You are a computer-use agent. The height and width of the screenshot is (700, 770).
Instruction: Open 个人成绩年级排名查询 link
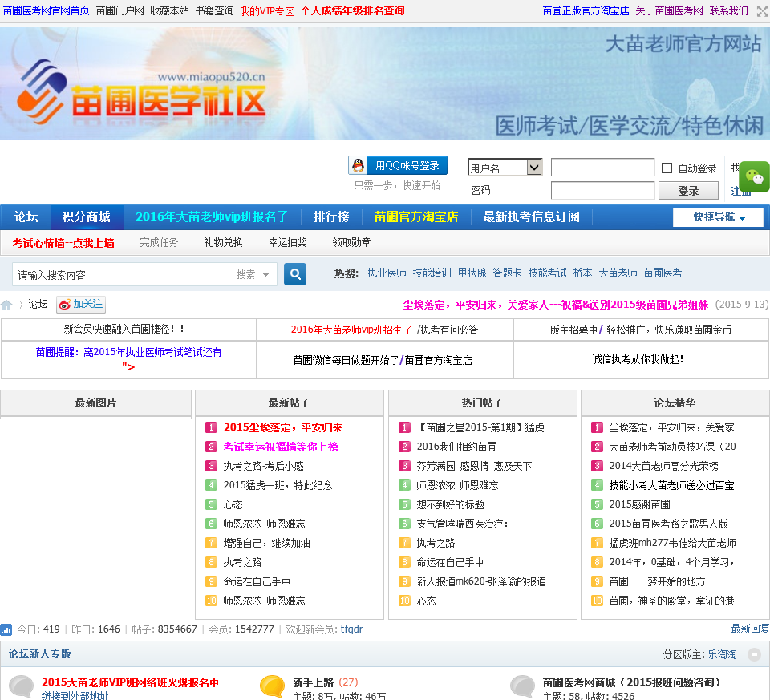[353, 10]
